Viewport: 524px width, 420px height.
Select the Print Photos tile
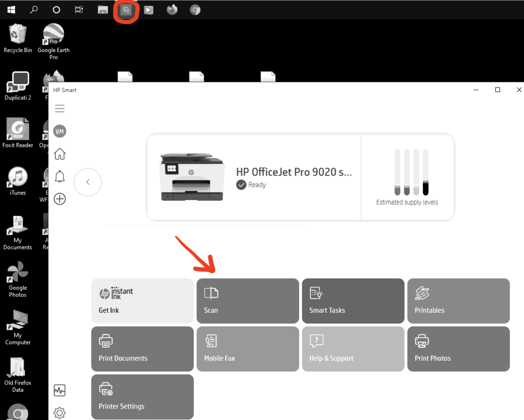click(x=458, y=348)
